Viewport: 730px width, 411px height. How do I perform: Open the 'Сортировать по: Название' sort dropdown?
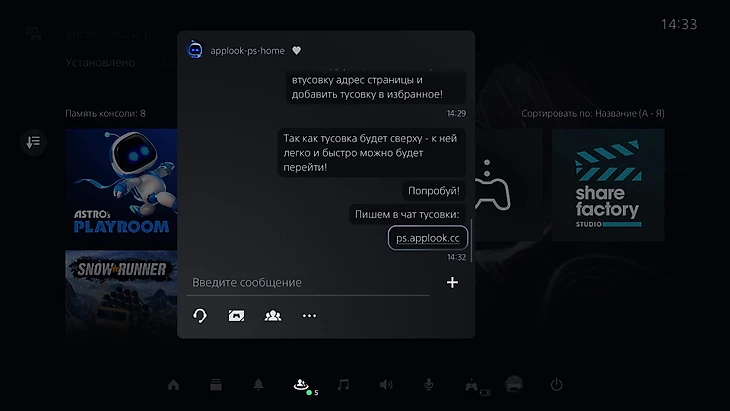tap(593, 114)
